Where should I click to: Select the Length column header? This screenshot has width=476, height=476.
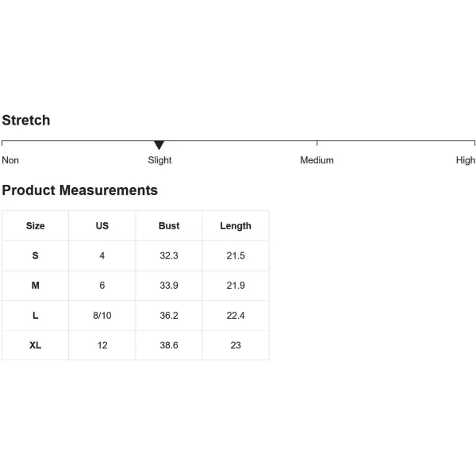pos(236,226)
